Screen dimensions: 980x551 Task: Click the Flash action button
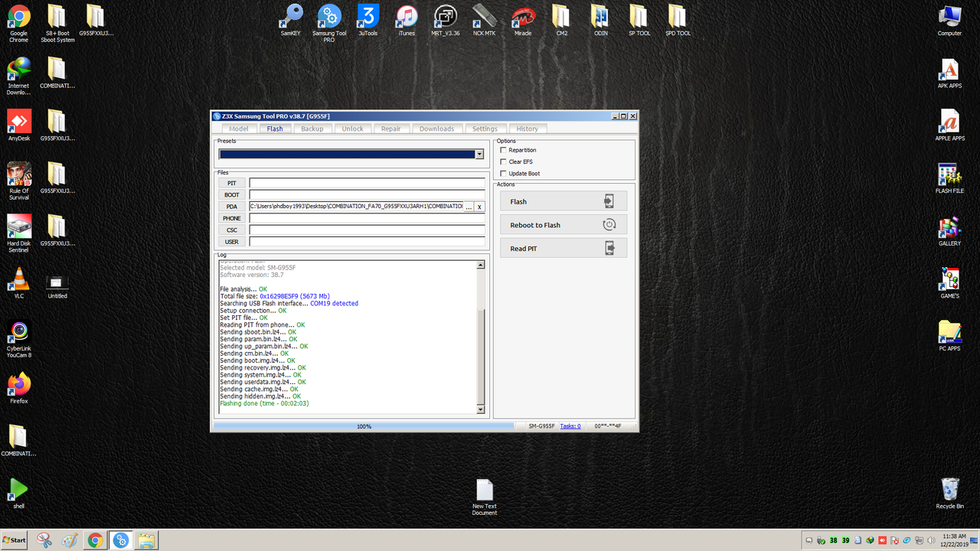[x=563, y=201]
